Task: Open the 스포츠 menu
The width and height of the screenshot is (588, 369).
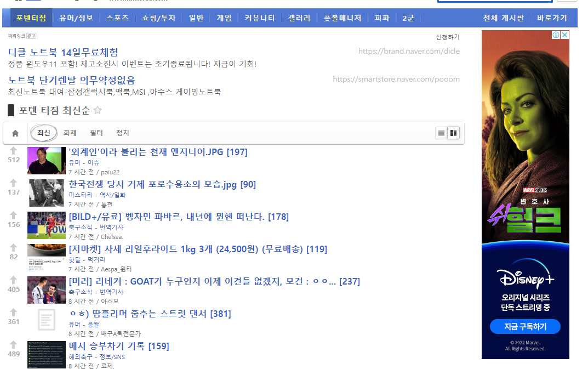Action: pos(117,18)
